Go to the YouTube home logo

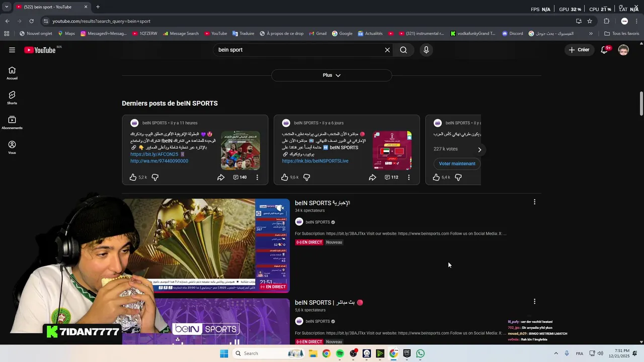[x=40, y=50]
